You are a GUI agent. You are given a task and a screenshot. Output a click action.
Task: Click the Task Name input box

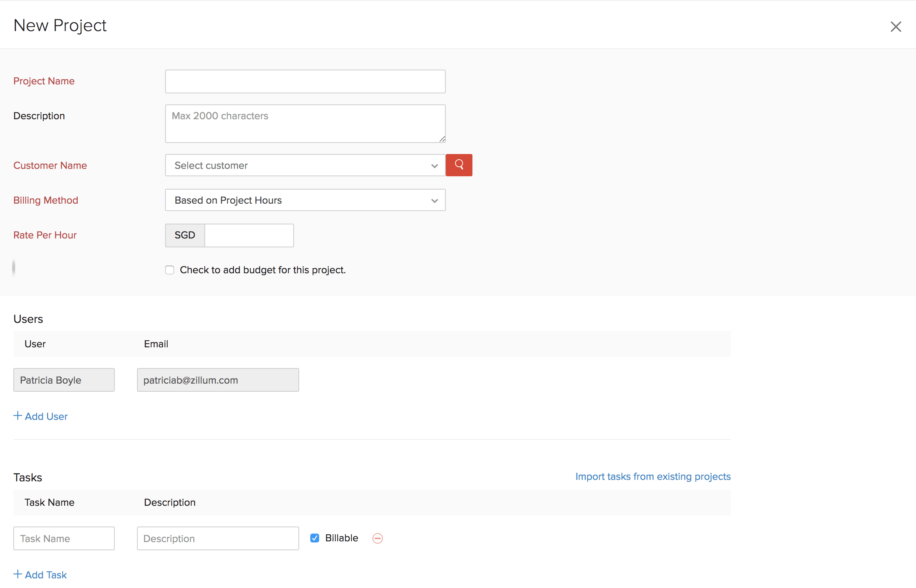(x=64, y=538)
